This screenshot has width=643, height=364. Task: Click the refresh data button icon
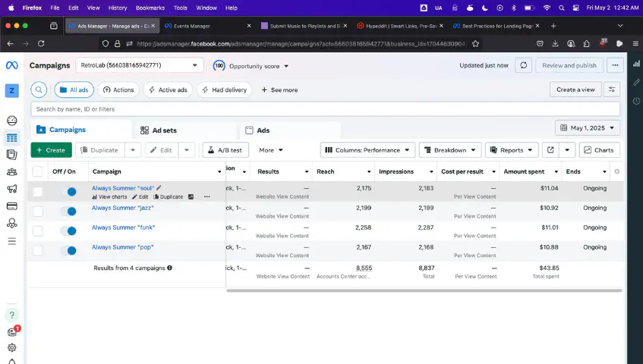524,65
